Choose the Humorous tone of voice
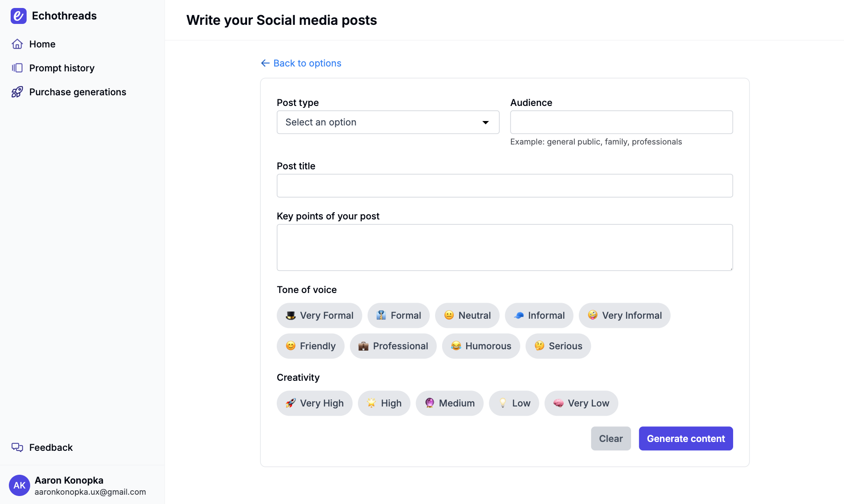The width and height of the screenshot is (844, 504). [481, 346]
